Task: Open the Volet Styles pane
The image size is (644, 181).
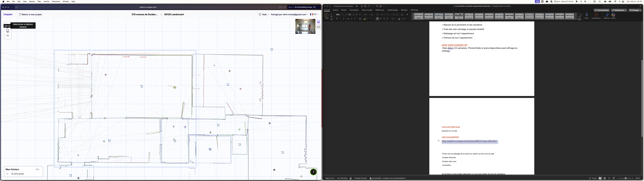Action: (x=579, y=16)
